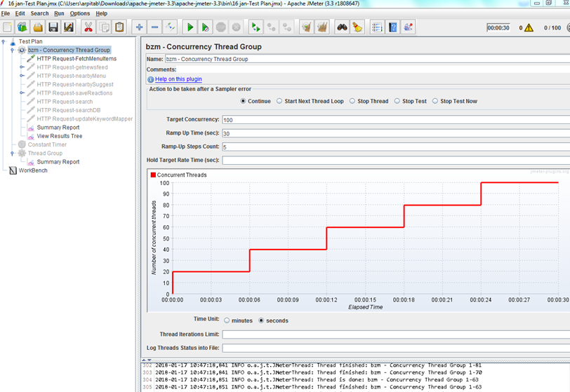
Task: Open the File menu
Action: click(x=6, y=13)
